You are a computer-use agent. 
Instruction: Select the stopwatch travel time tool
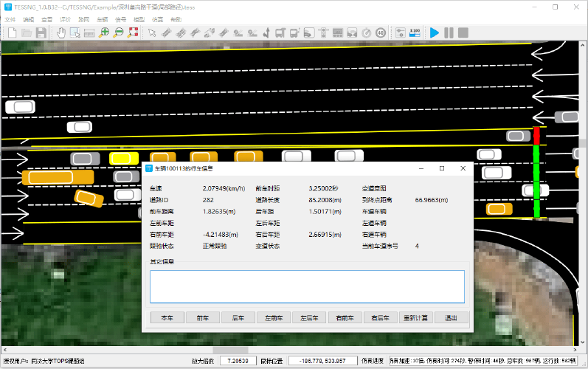tap(367, 33)
